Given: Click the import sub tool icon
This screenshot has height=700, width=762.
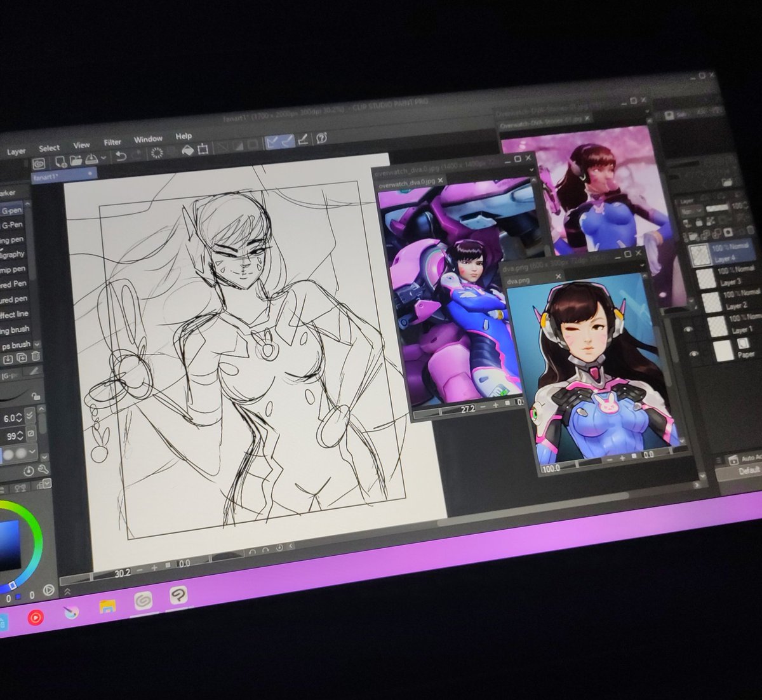Looking at the screenshot, I should coord(9,360).
